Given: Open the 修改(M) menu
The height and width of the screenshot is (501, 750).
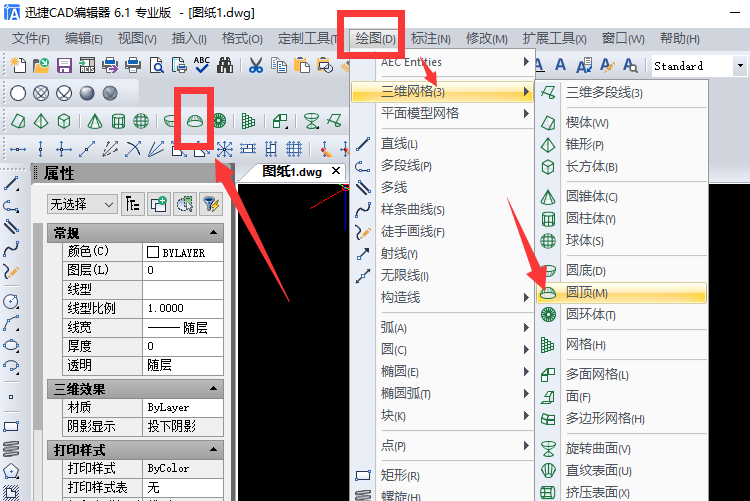Looking at the screenshot, I should [x=486, y=39].
